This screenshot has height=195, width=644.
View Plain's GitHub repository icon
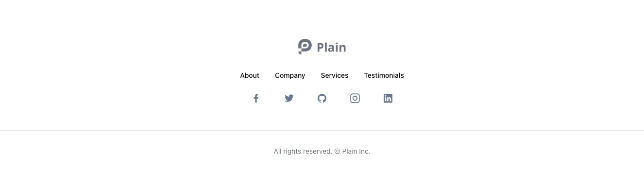click(322, 98)
